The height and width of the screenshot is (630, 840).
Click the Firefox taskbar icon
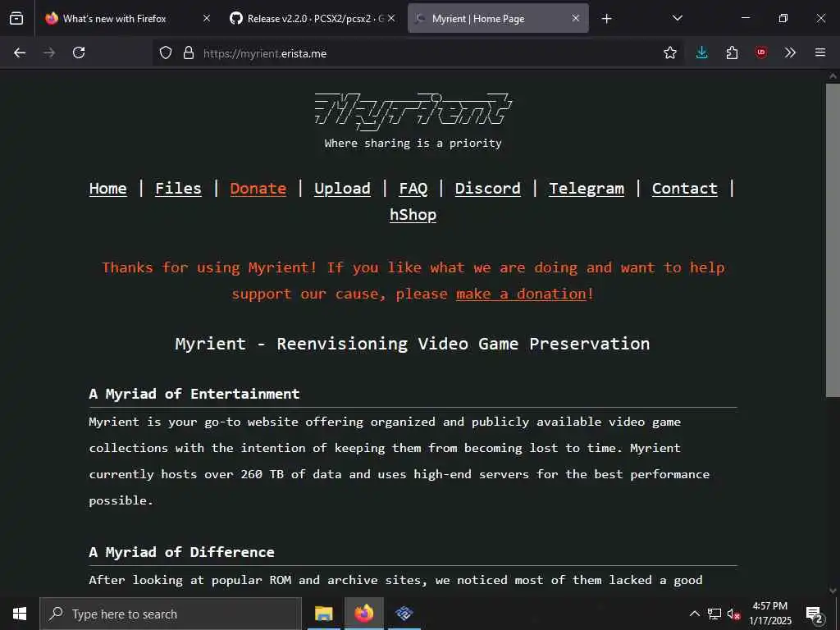[363, 614]
